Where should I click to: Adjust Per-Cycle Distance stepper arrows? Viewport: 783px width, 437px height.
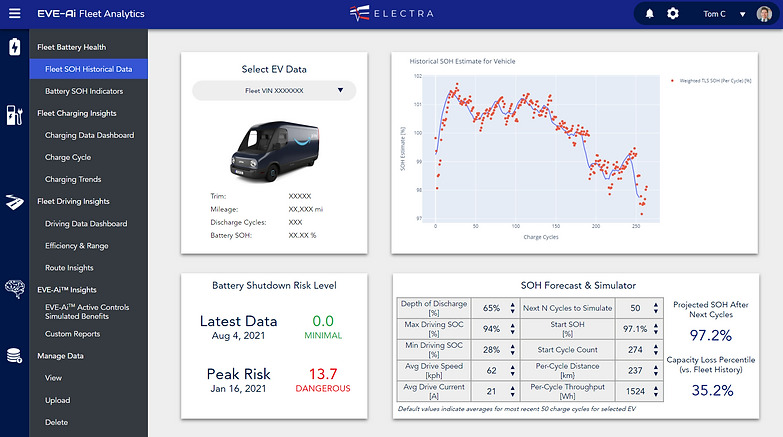pyautogui.click(x=656, y=371)
